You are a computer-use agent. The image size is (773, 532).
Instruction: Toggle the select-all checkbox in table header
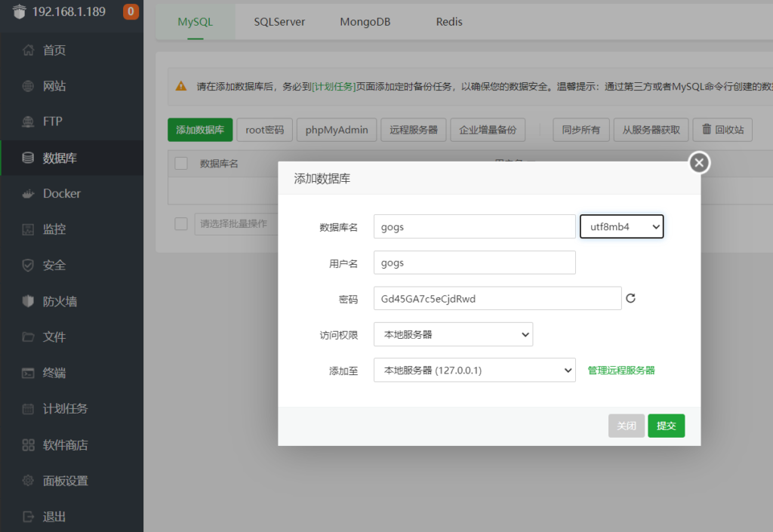click(181, 163)
